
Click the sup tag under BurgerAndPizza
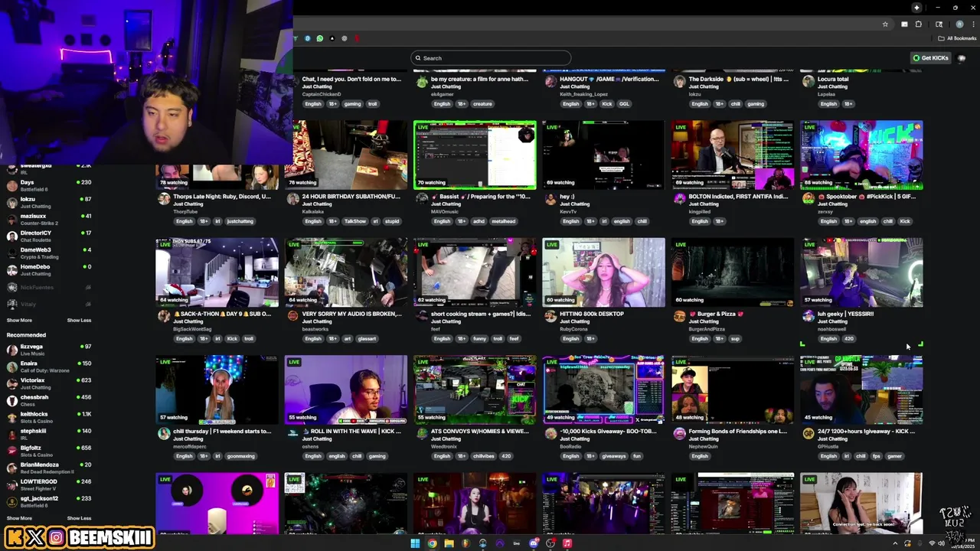click(x=735, y=338)
